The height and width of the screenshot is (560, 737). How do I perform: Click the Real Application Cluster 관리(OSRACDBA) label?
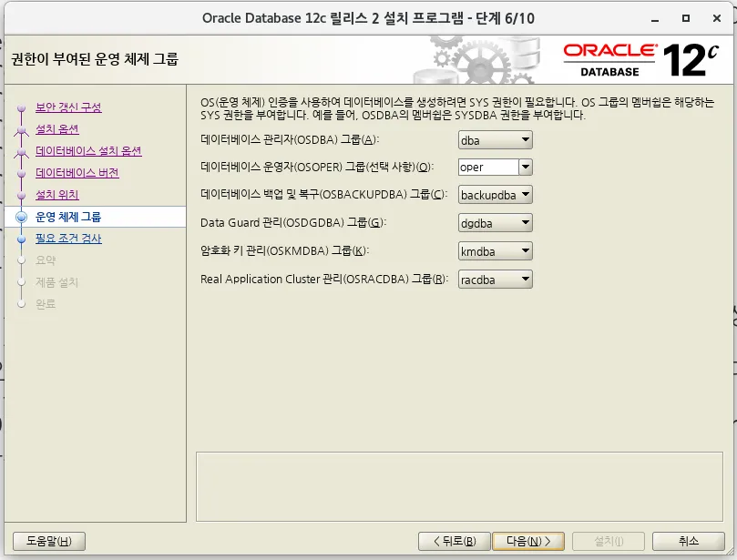(x=323, y=279)
